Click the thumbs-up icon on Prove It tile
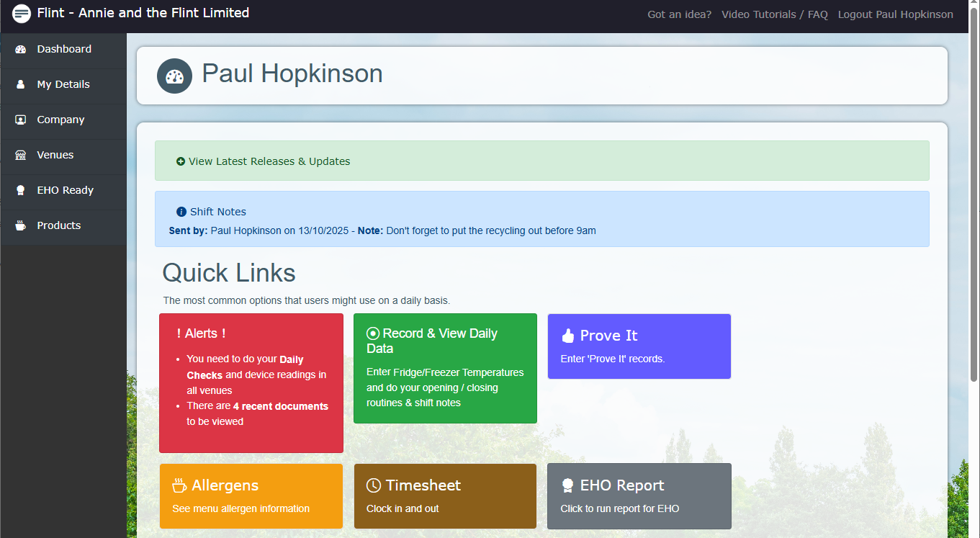The width and height of the screenshot is (980, 538). click(x=568, y=336)
